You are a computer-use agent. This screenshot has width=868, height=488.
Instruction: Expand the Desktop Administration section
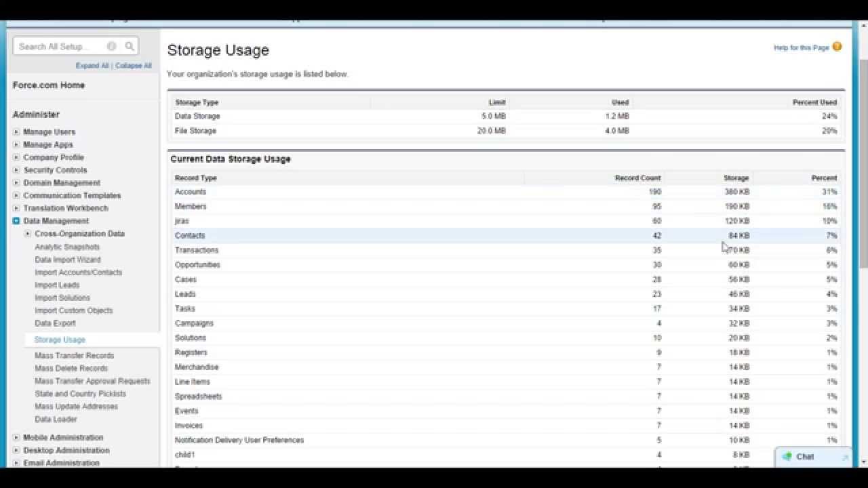click(x=16, y=451)
